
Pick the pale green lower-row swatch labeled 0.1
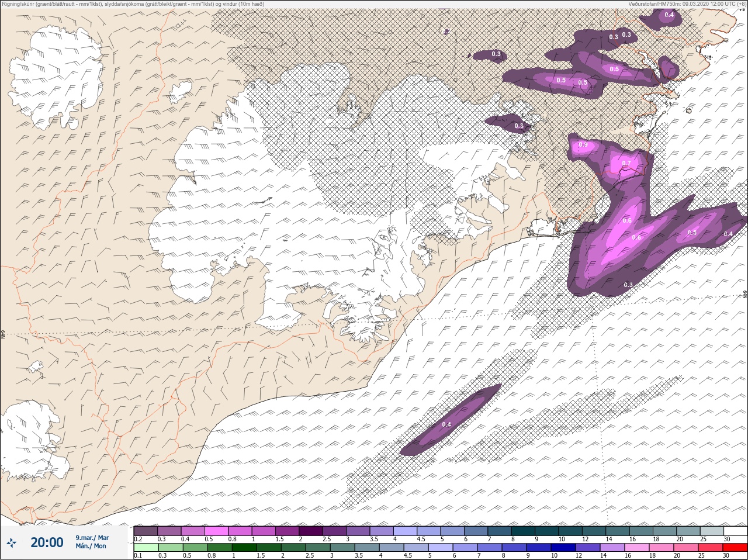pyautogui.click(x=146, y=548)
